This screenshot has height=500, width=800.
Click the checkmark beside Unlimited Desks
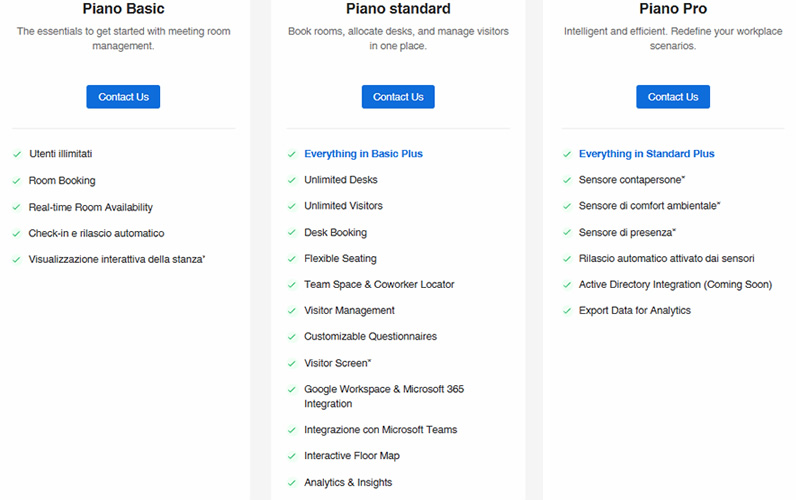coord(292,180)
